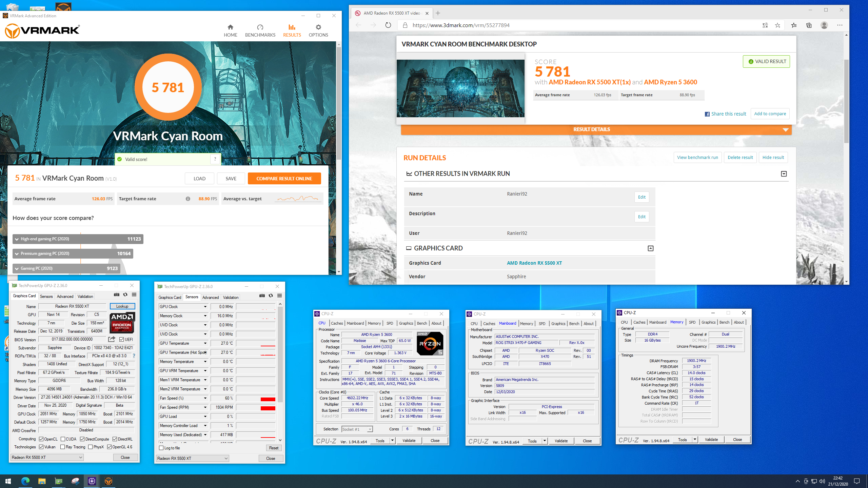The image size is (868, 488).
Task: Click BIOS version share/export icon
Action: (112, 339)
